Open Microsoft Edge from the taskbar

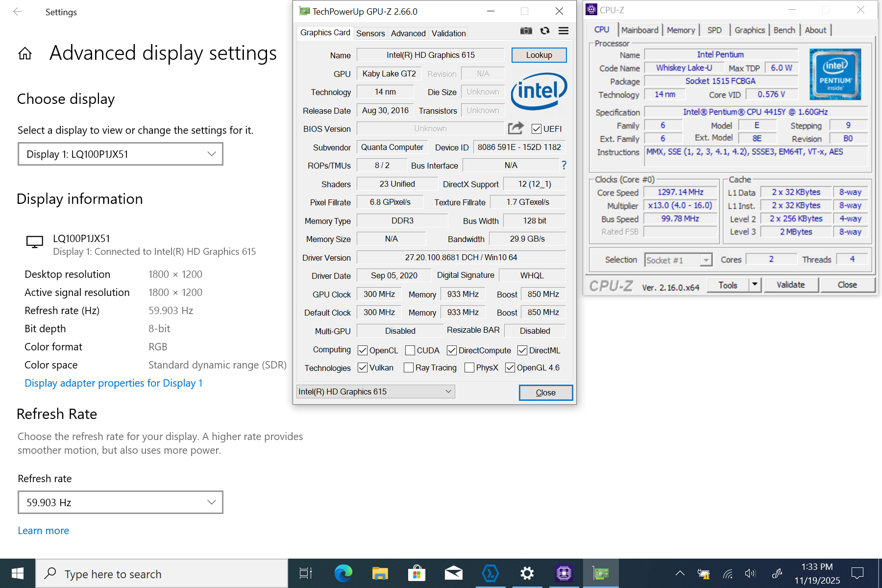[x=343, y=573]
